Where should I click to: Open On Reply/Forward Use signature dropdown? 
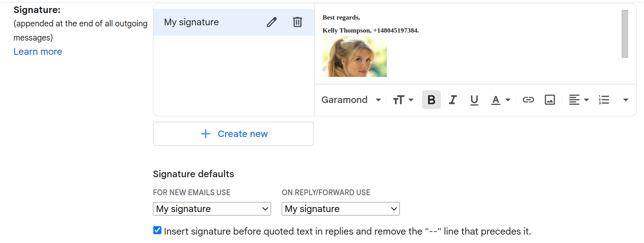coord(341,209)
